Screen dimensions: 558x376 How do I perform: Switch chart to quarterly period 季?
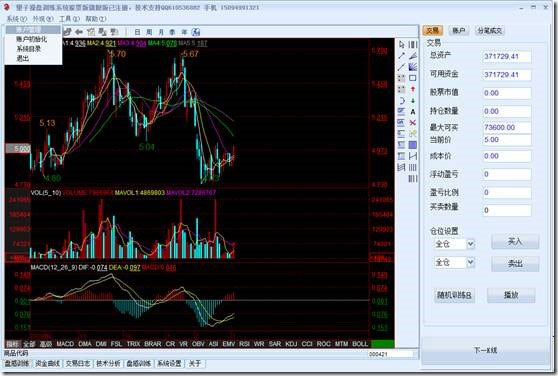click(172, 32)
